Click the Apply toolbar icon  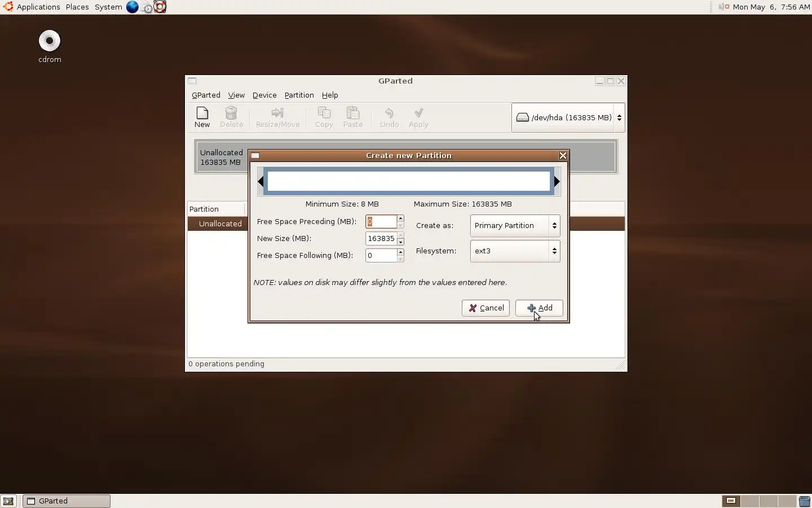(x=418, y=117)
